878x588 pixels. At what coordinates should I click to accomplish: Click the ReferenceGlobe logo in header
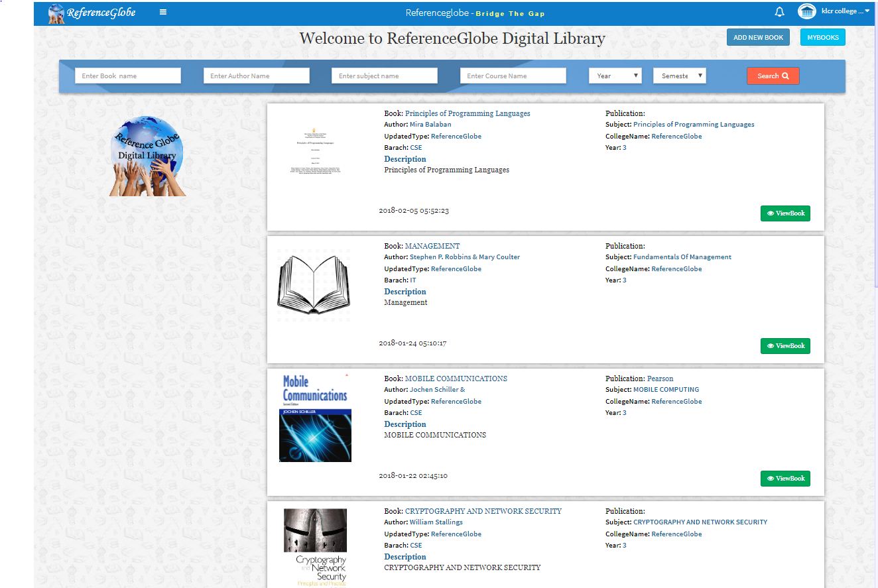92,13
